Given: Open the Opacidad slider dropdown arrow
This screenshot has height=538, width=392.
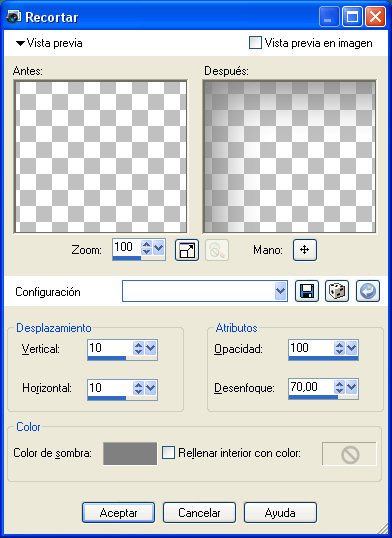Looking at the screenshot, I should 351,348.
